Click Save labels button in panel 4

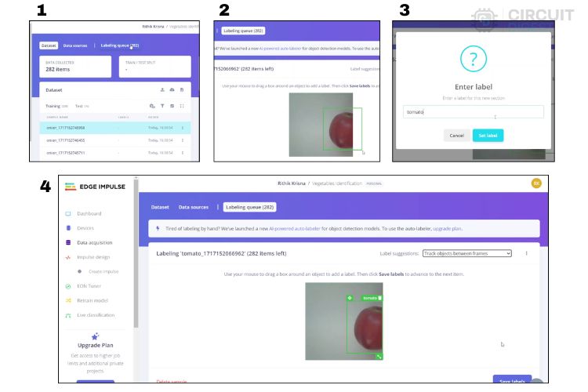coord(512,379)
